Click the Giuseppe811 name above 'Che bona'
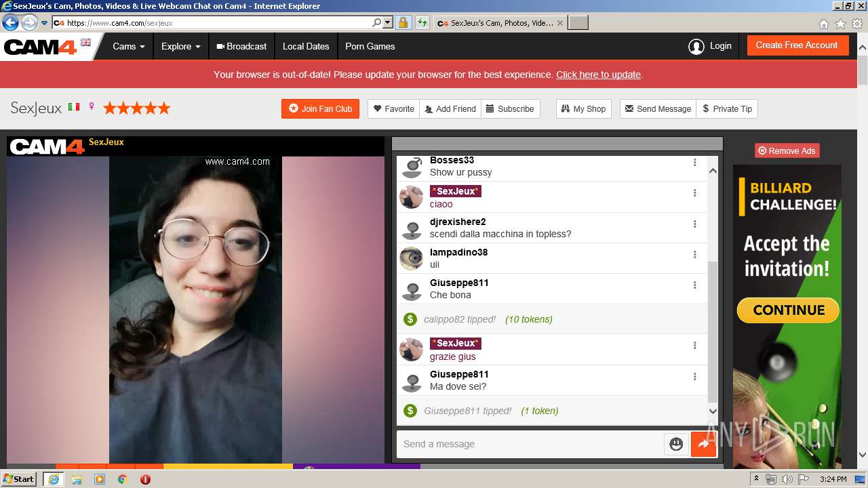Image resolution: width=868 pixels, height=488 pixels. [459, 283]
